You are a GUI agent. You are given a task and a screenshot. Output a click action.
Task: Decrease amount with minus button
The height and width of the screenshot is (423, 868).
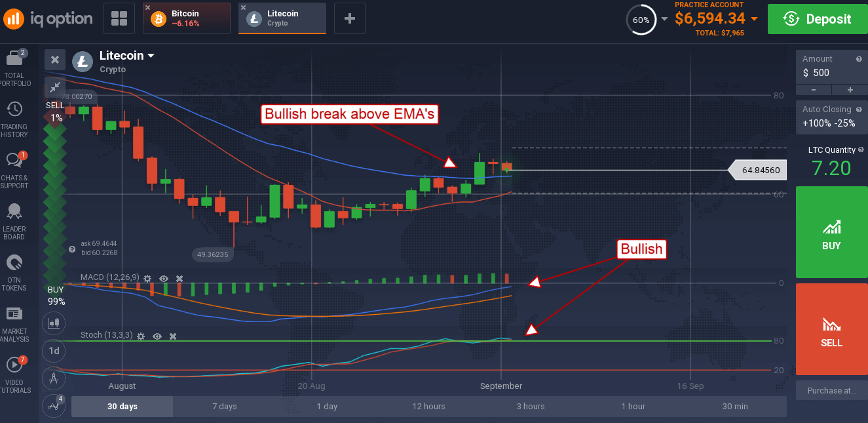coord(814,90)
